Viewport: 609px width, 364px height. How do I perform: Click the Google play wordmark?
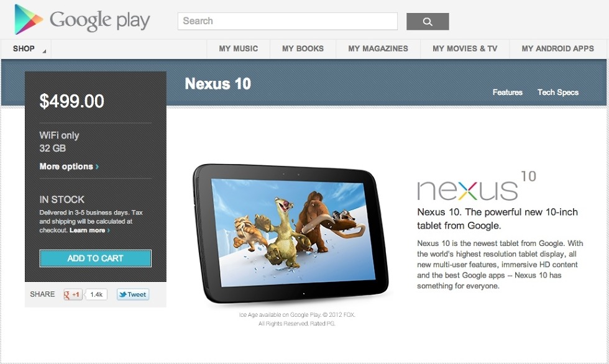tap(100, 20)
